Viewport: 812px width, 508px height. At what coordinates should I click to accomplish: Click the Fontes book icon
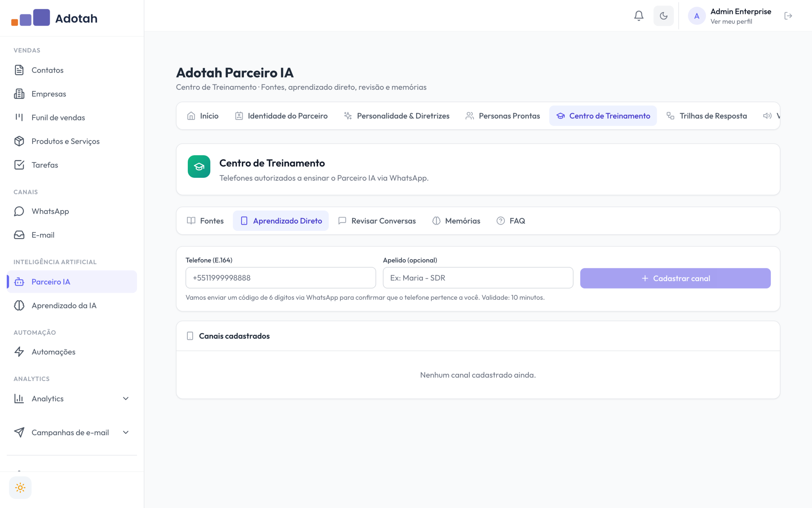coord(191,221)
